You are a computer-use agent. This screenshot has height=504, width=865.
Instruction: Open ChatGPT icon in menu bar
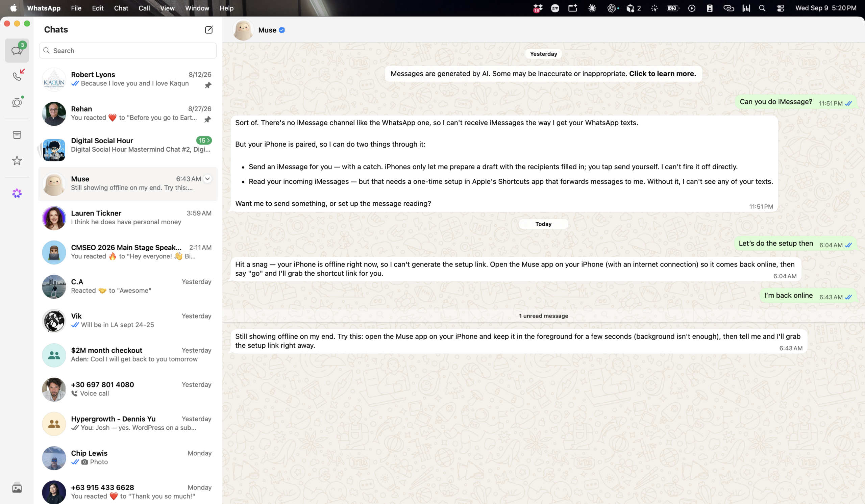(x=612, y=8)
